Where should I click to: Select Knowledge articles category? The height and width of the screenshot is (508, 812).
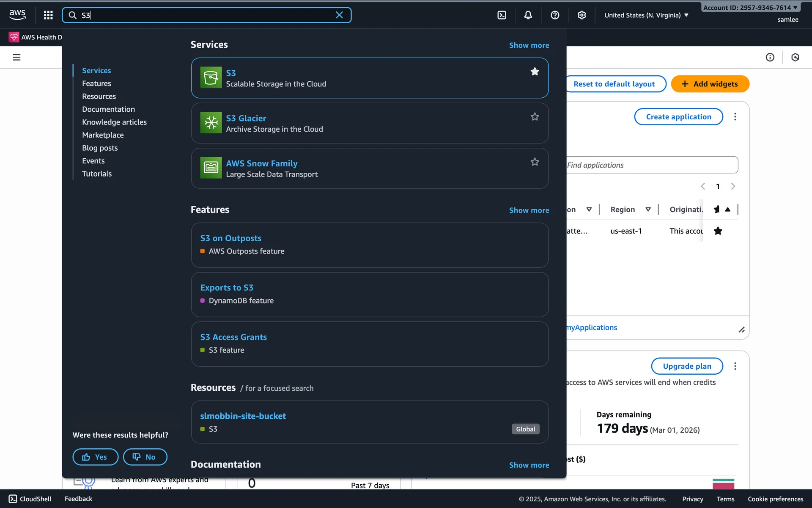tap(114, 122)
